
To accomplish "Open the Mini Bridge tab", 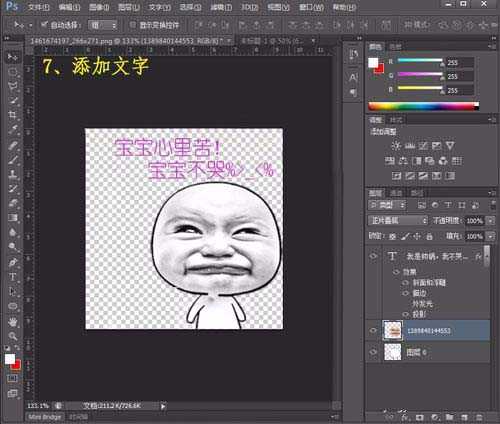I will (45, 417).
